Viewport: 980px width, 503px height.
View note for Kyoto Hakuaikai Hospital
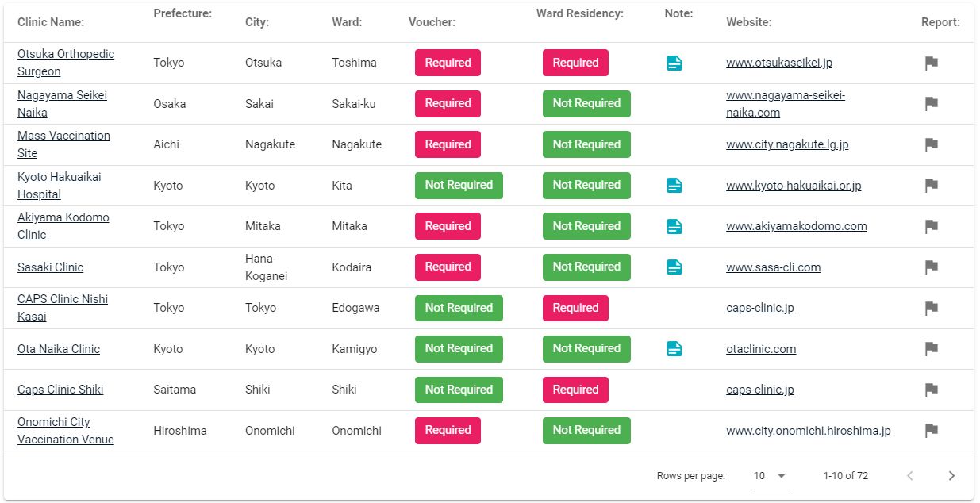(x=674, y=186)
